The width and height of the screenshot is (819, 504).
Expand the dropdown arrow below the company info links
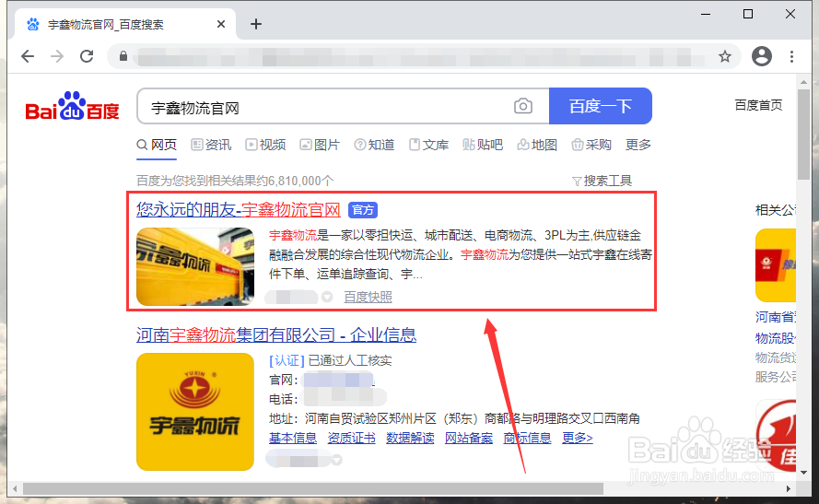pos(337,460)
